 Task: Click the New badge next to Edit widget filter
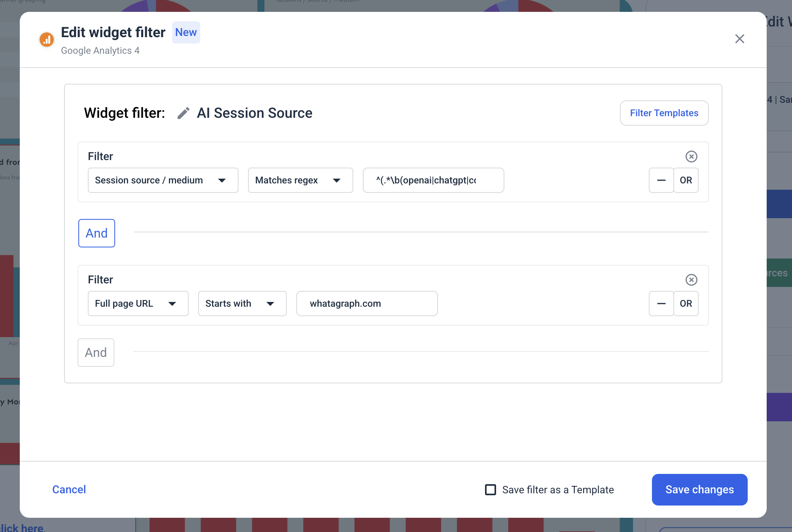coord(186,32)
